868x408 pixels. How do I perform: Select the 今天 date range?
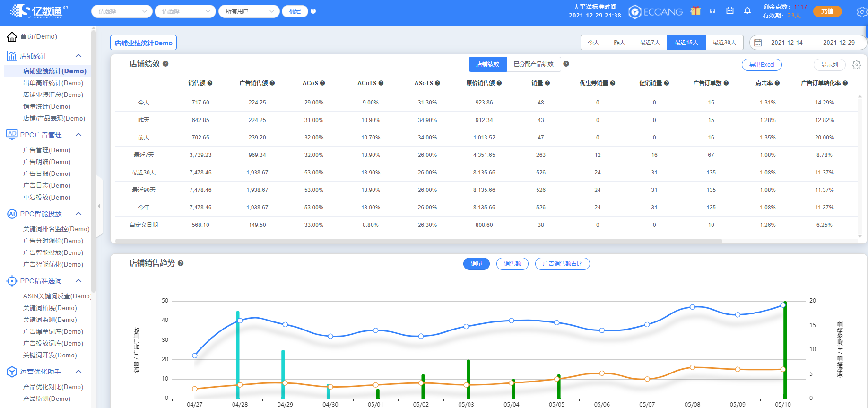click(x=594, y=43)
